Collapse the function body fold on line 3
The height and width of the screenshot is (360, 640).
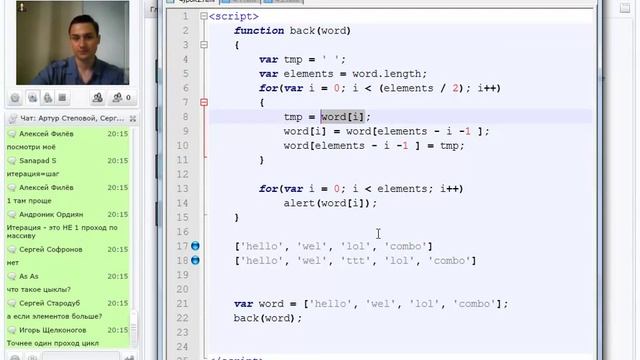(x=204, y=45)
